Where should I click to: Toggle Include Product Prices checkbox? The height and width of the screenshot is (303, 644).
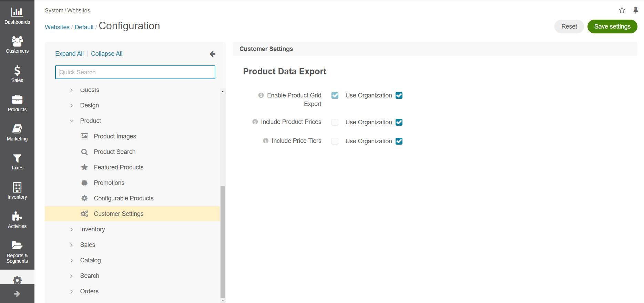pyautogui.click(x=335, y=122)
